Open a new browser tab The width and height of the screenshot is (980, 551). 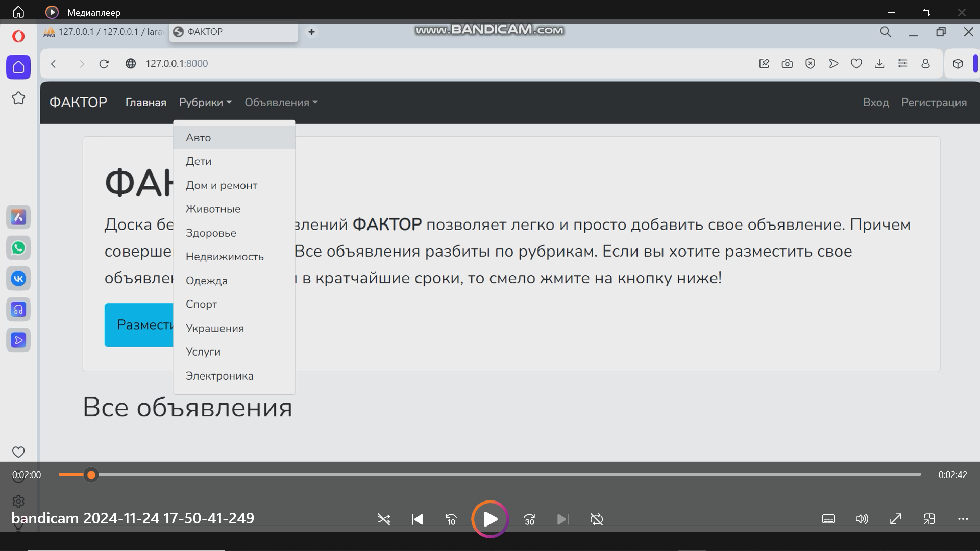click(x=311, y=32)
